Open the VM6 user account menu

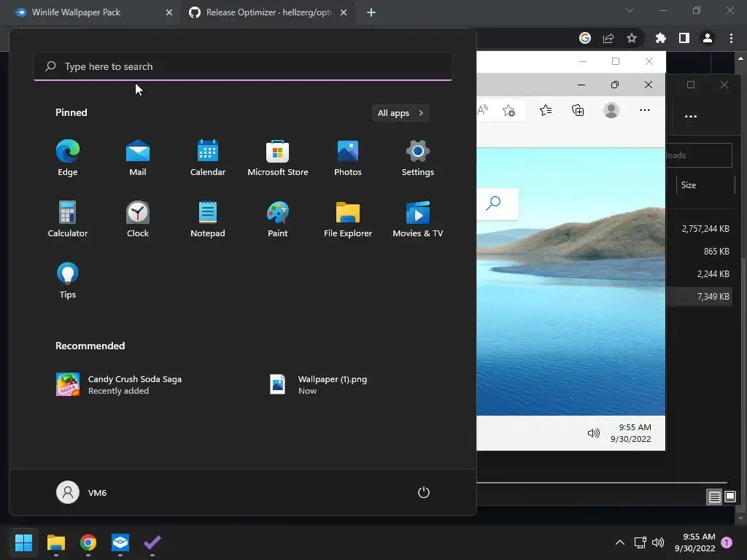coord(82,492)
